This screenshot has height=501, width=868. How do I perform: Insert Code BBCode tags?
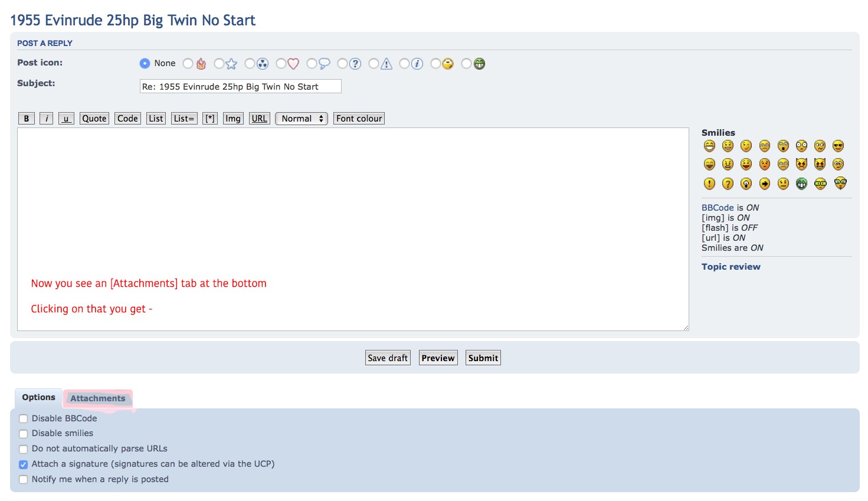pyautogui.click(x=127, y=119)
